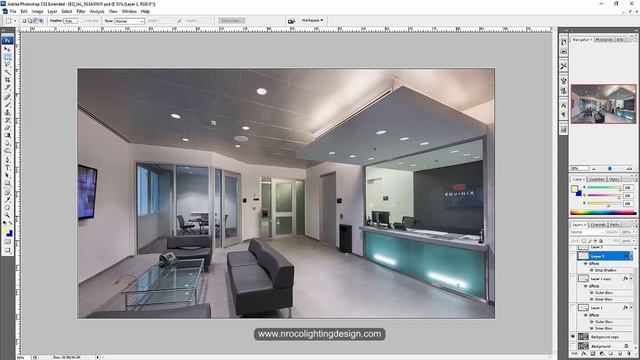Switch to the Paths tab
The width and height of the screenshot is (640, 360).
coord(615,224)
